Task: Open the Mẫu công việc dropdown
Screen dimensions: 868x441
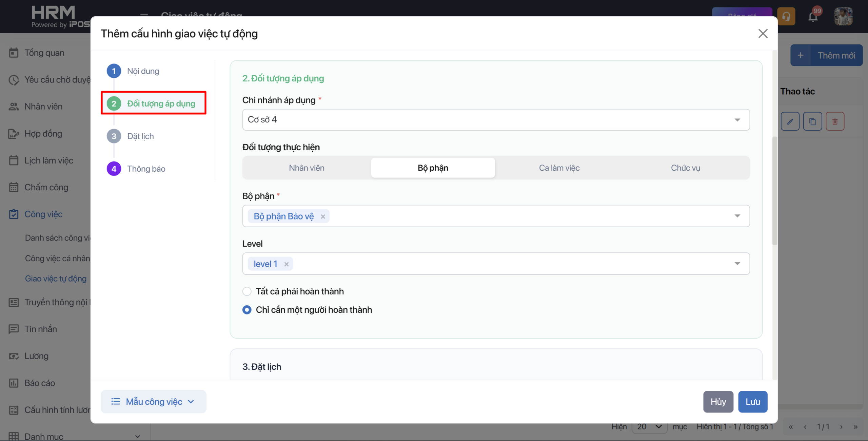Action: (x=153, y=402)
